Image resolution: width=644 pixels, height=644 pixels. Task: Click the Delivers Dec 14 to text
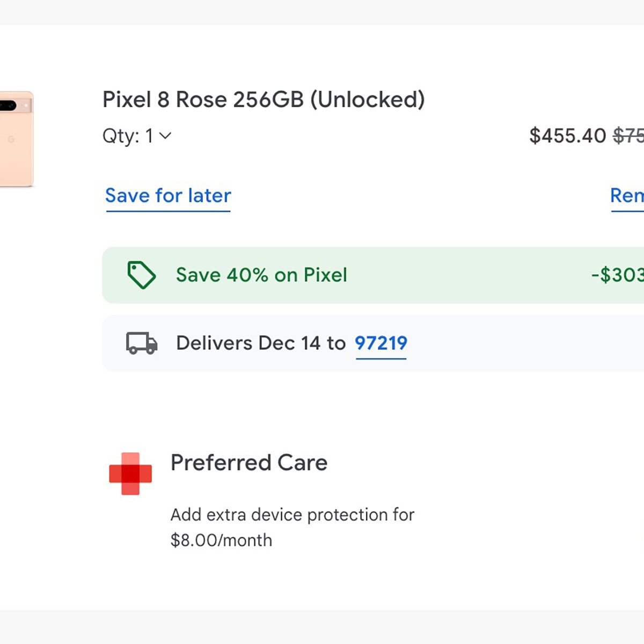point(261,343)
